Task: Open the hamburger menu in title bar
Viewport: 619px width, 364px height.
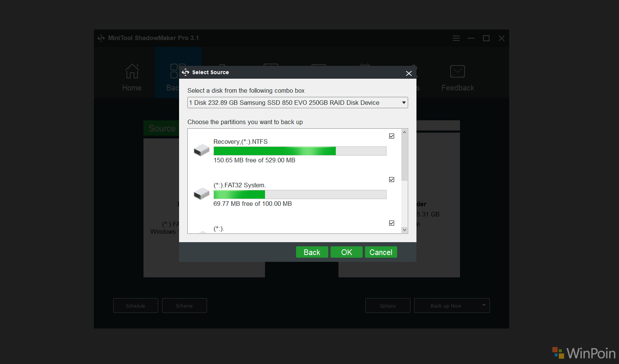Action: point(456,38)
